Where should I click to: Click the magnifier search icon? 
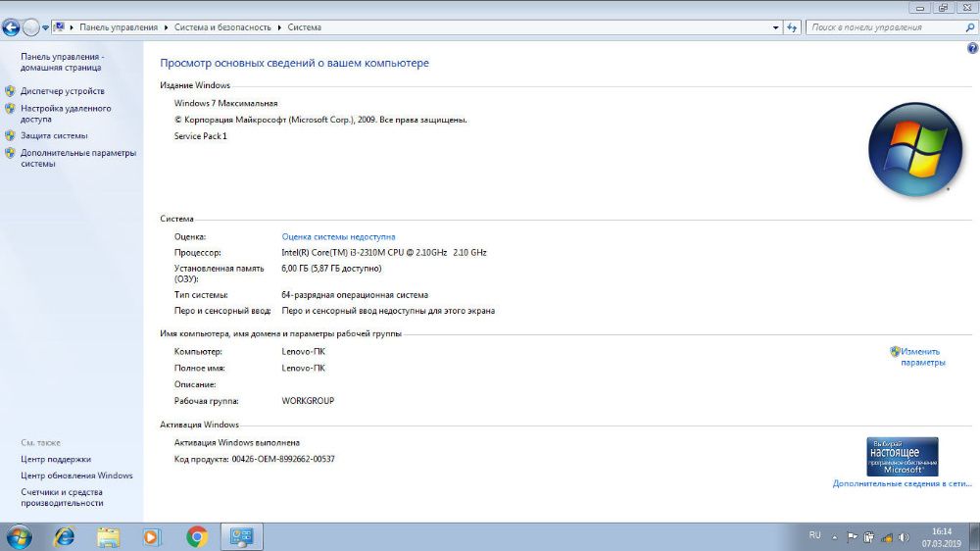pyautogui.click(x=970, y=27)
